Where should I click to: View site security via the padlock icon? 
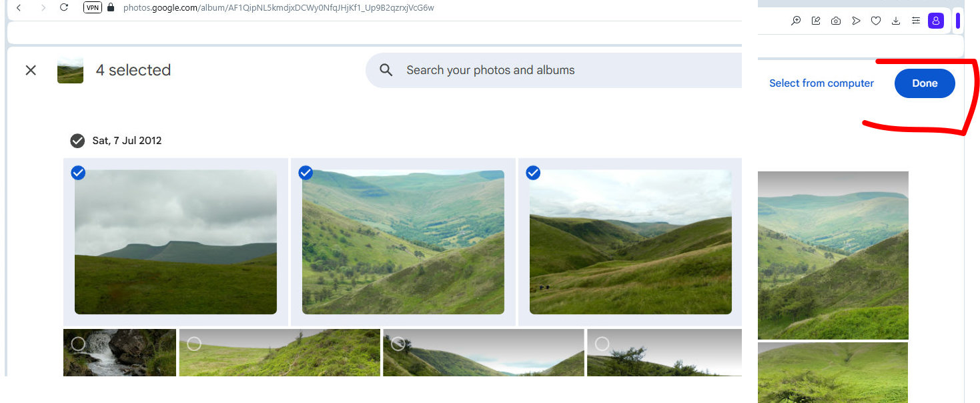(111, 7)
